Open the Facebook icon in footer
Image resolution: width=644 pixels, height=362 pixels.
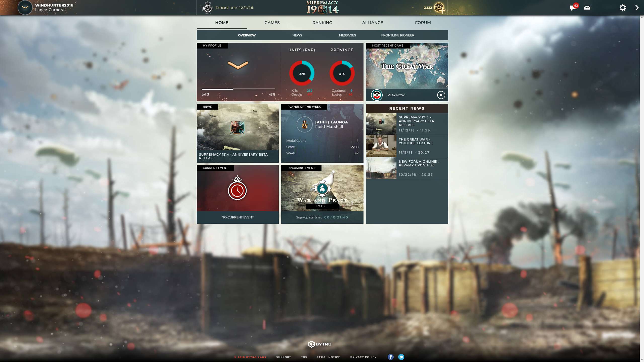390,357
